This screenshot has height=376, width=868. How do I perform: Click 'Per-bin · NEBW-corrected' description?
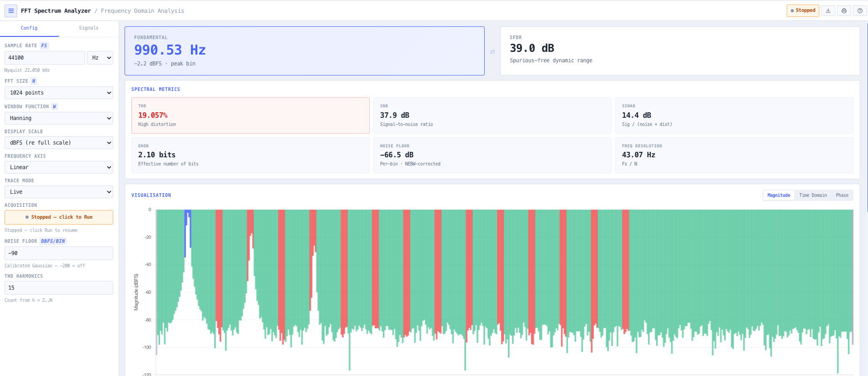[410, 164]
